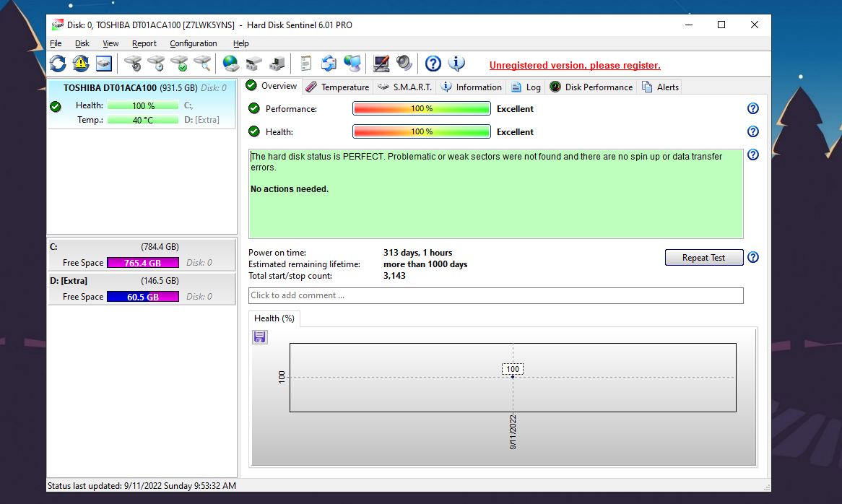
Task: Open the View menu
Action: (110, 43)
